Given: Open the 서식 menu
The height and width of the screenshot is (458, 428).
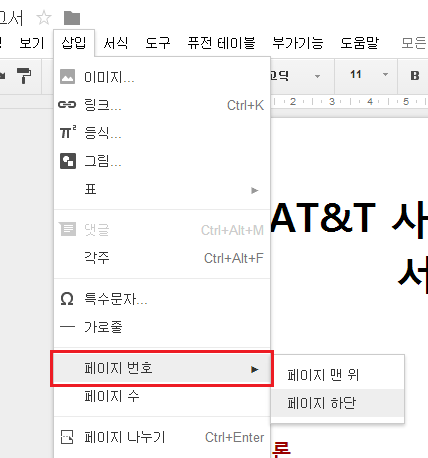Looking at the screenshot, I should point(116,43).
